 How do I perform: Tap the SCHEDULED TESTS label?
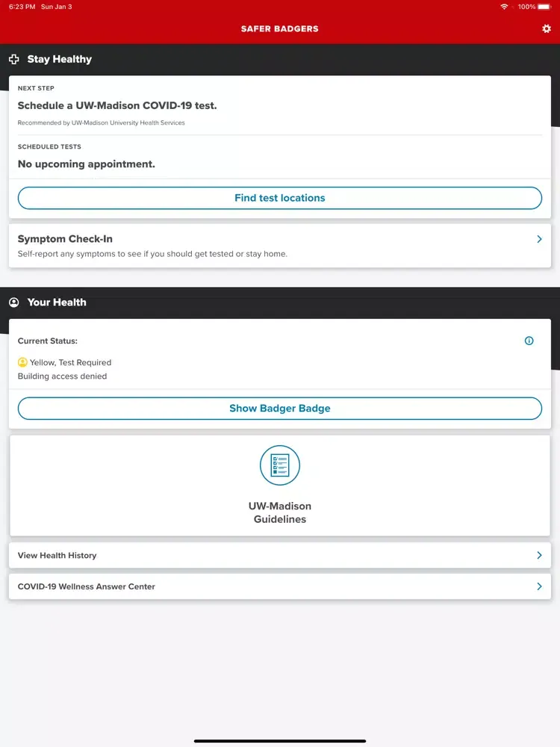pos(49,146)
